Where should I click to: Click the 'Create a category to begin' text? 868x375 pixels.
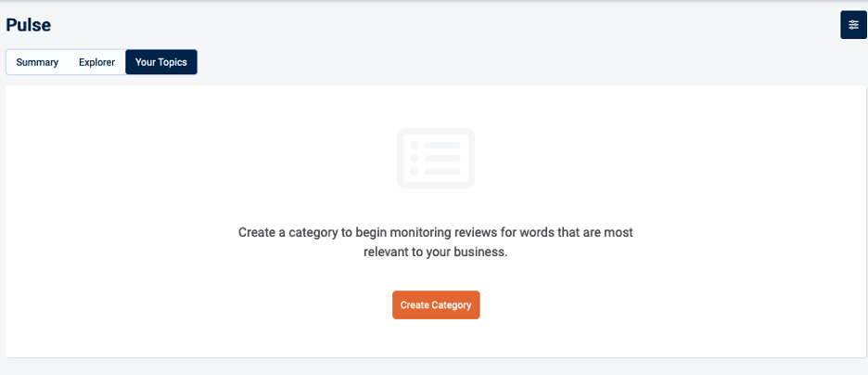308,232
